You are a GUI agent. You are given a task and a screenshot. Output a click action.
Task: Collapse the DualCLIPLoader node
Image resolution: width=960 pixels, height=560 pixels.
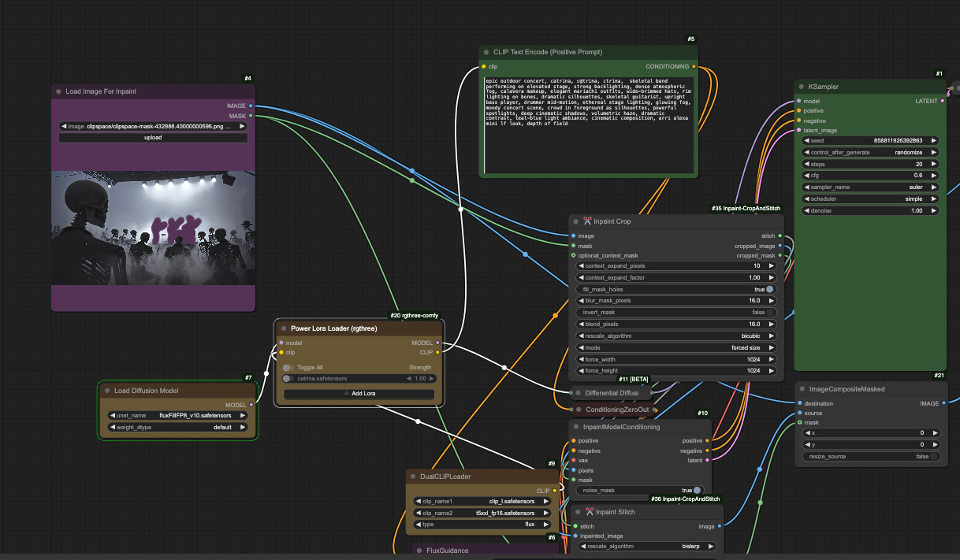413,477
